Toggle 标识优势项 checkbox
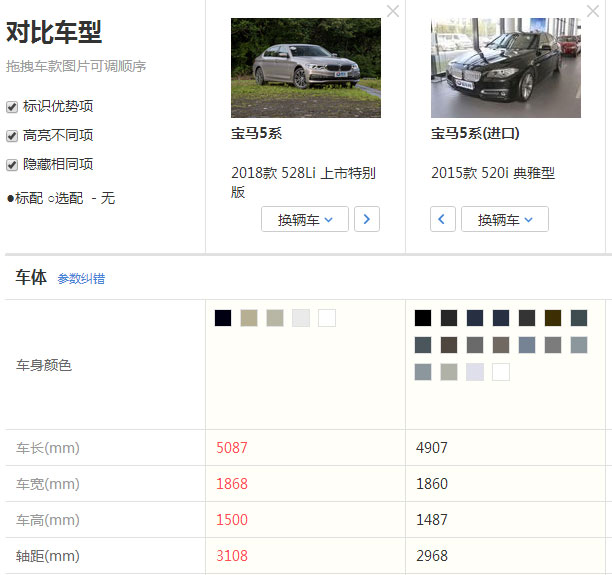Image resolution: width=612 pixels, height=575 pixels. click(x=12, y=107)
